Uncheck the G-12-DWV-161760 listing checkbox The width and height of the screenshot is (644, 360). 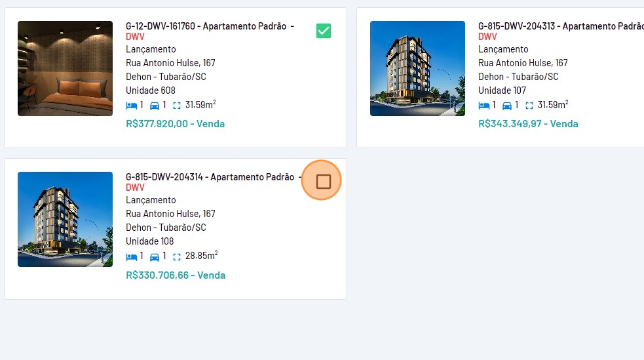[324, 31]
